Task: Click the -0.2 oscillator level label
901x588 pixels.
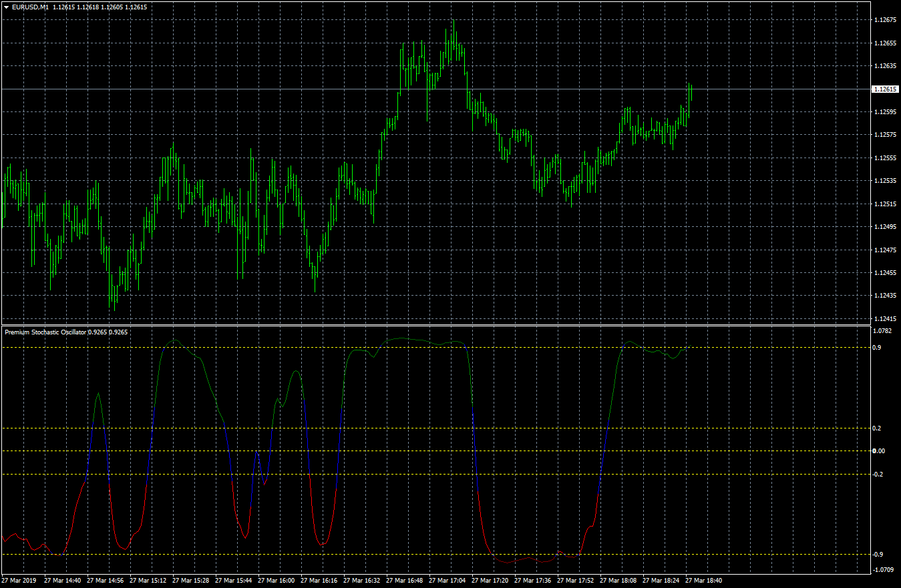Action: (879, 475)
